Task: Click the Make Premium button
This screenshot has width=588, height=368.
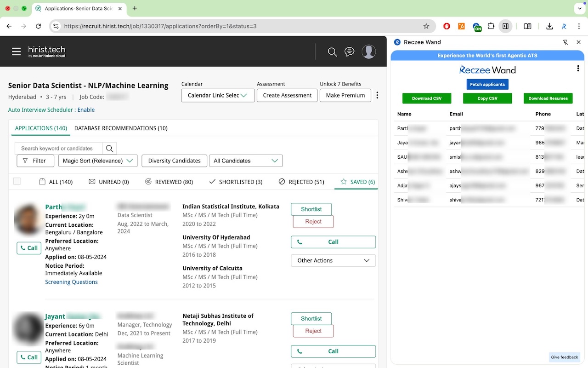Action: point(345,95)
